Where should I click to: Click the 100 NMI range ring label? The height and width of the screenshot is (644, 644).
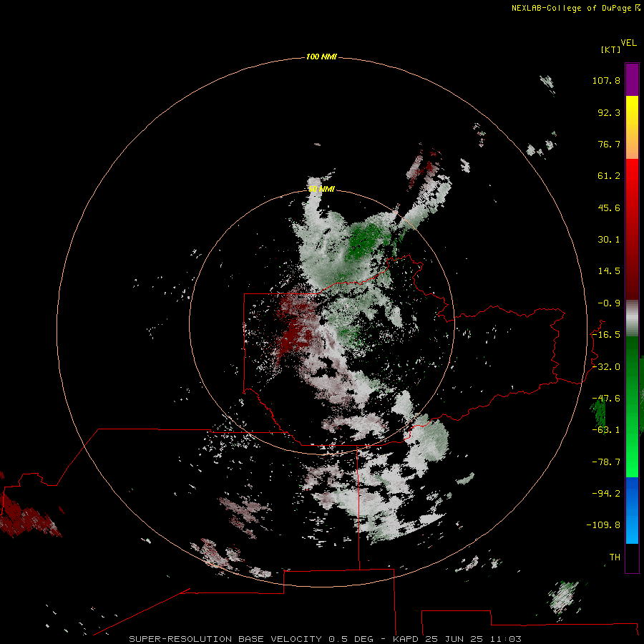pos(321,57)
